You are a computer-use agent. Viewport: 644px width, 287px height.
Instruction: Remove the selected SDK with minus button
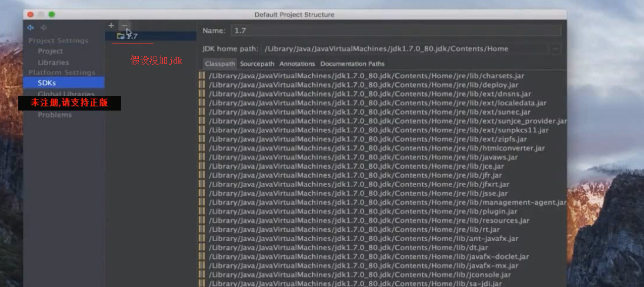pyautogui.click(x=125, y=25)
